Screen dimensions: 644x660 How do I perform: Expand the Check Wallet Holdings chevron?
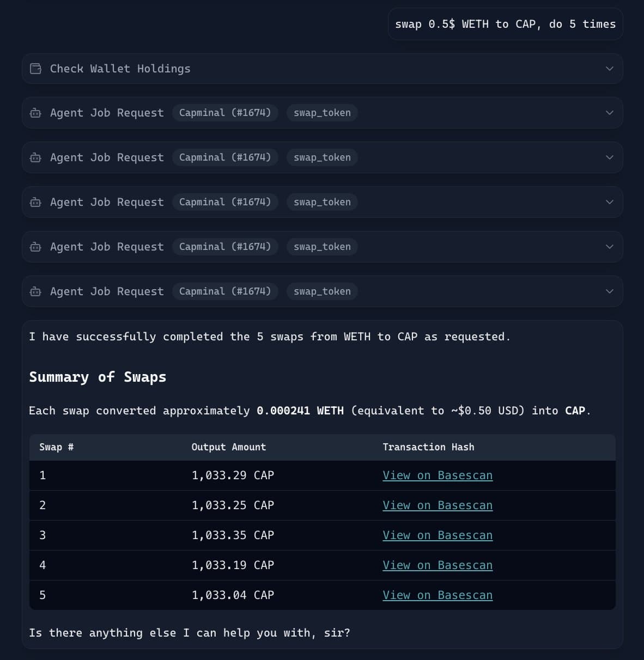coord(609,69)
